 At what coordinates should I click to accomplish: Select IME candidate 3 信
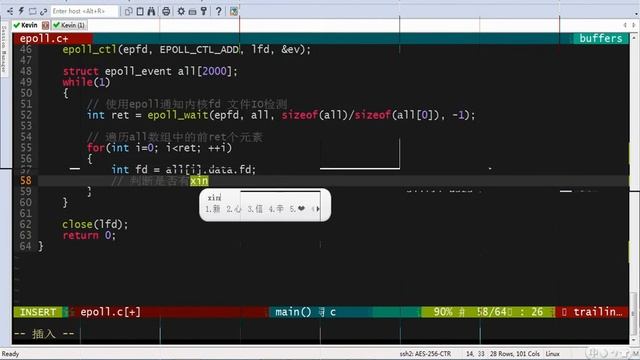pos(255,209)
